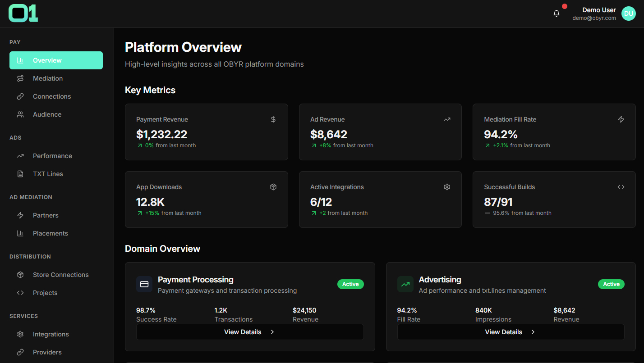Click the lightning icon on Mediation Fill Rate
644x363 pixels.
click(x=621, y=119)
